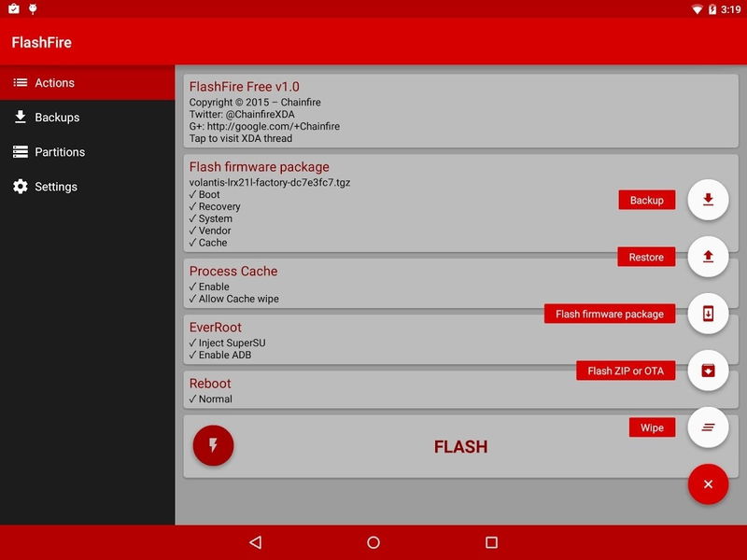Tap the Enable ADB entry
This screenshot has height=560, width=747.
220,355
